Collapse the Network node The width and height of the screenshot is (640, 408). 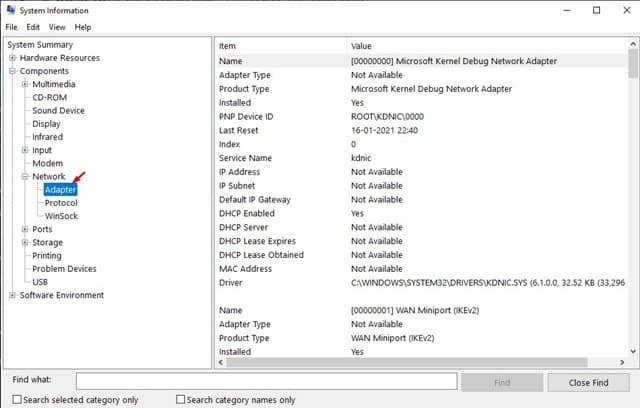coord(25,176)
